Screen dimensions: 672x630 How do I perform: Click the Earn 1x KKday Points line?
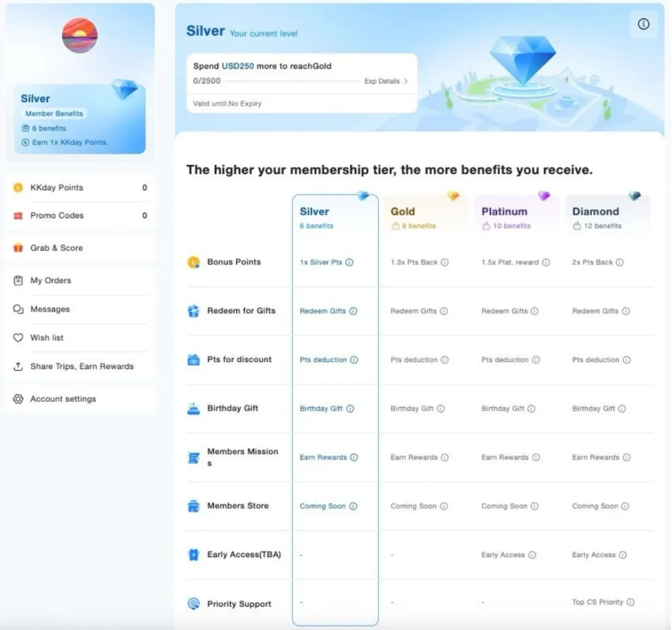pyautogui.click(x=65, y=142)
